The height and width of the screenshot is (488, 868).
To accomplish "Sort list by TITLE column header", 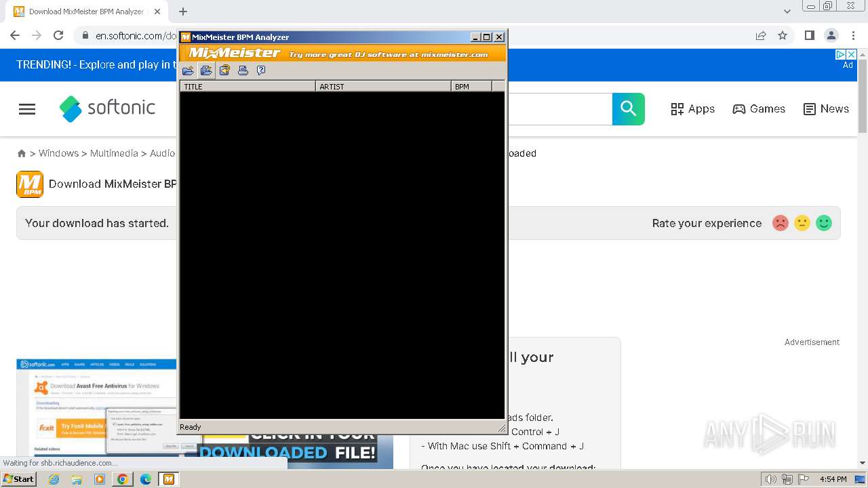I will pyautogui.click(x=248, y=86).
